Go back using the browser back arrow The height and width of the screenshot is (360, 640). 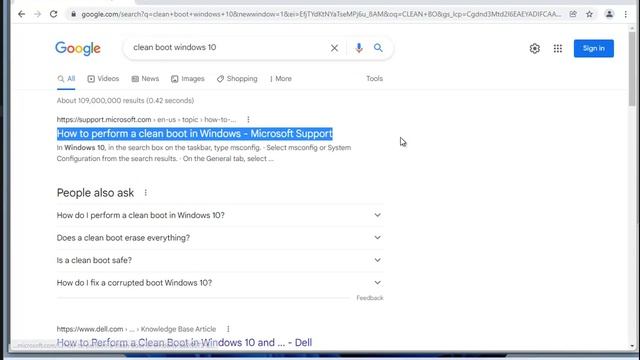tap(21, 14)
